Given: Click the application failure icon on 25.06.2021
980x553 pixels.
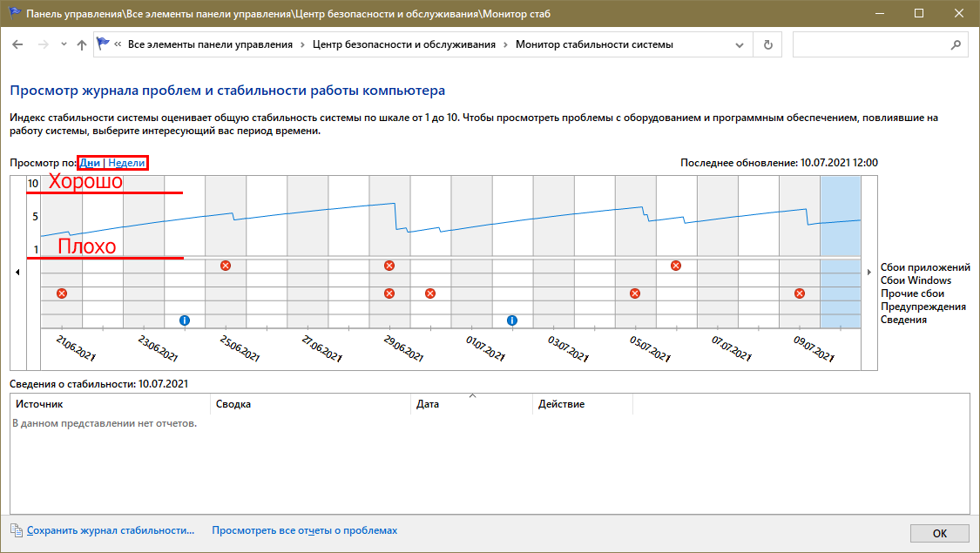Looking at the screenshot, I should click(225, 265).
